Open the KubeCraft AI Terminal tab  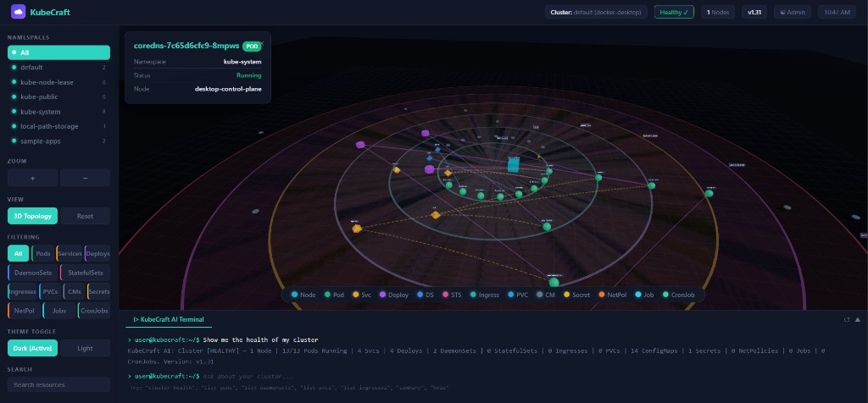[x=169, y=319]
